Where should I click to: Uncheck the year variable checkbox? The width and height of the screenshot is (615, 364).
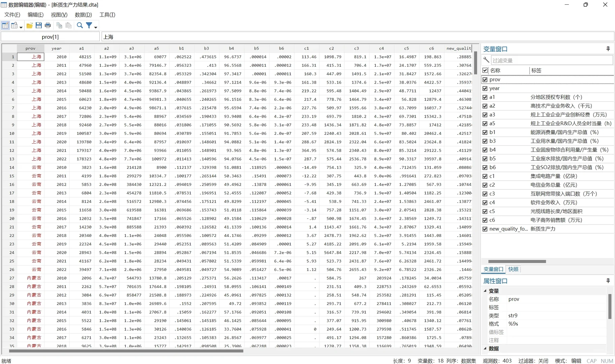pyautogui.click(x=485, y=88)
